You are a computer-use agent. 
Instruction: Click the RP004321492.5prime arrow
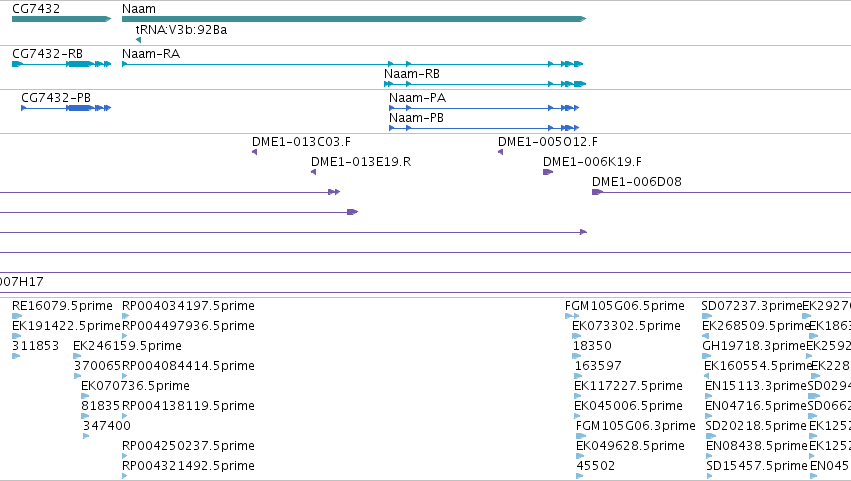click(x=125, y=476)
